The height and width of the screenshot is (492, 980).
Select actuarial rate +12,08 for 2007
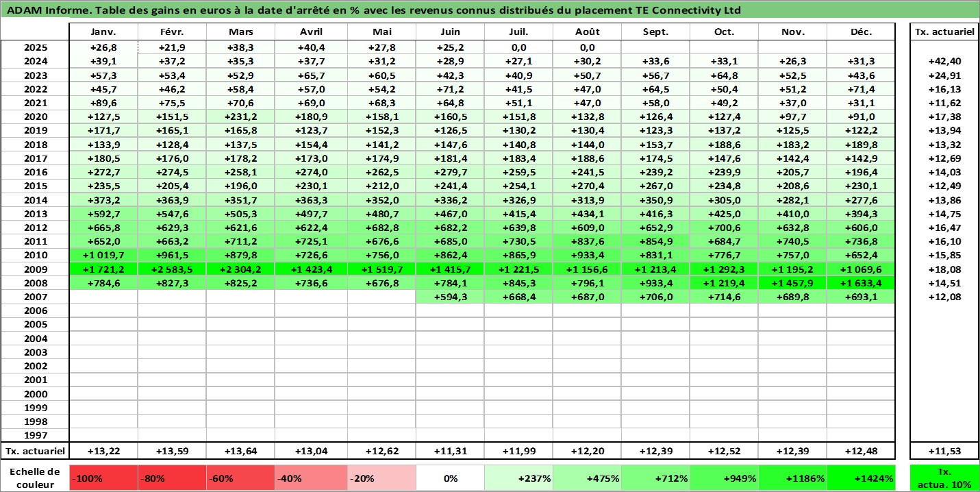[944, 297]
